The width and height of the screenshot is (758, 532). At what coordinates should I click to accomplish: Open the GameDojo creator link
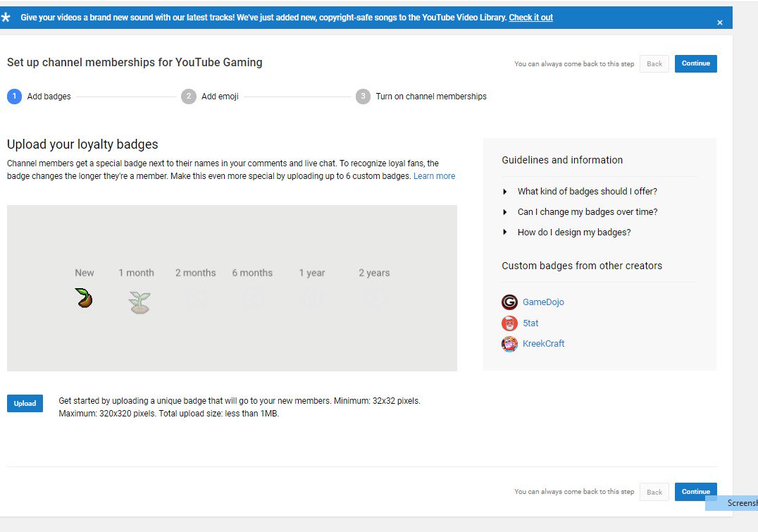pos(543,302)
